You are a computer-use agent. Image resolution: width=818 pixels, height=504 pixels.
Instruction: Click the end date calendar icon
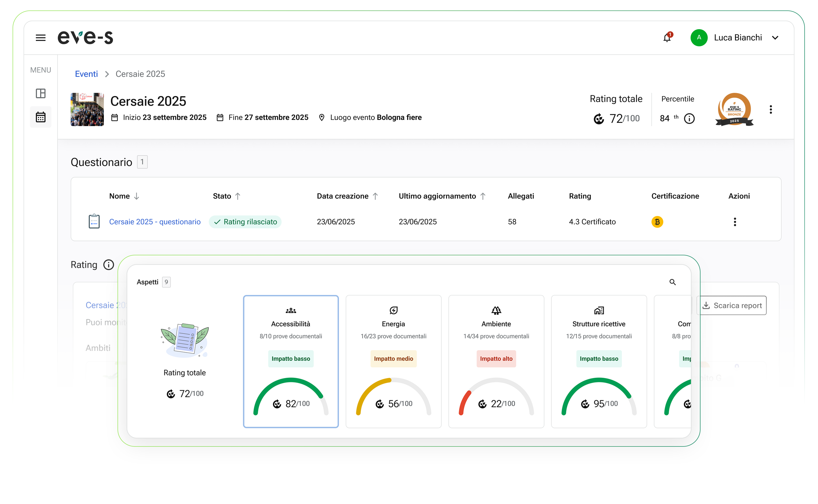220,117
